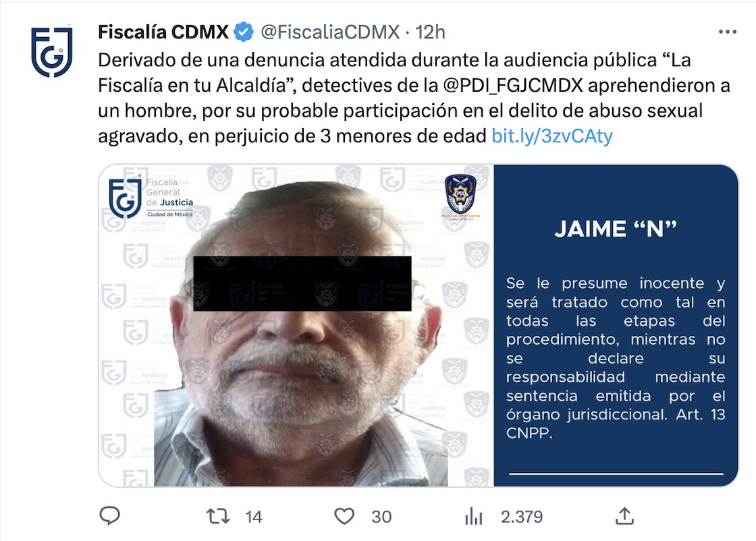Click the 2.379 views count
The height and width of the screenshot is (541, 756).
(x=522, y=517)
